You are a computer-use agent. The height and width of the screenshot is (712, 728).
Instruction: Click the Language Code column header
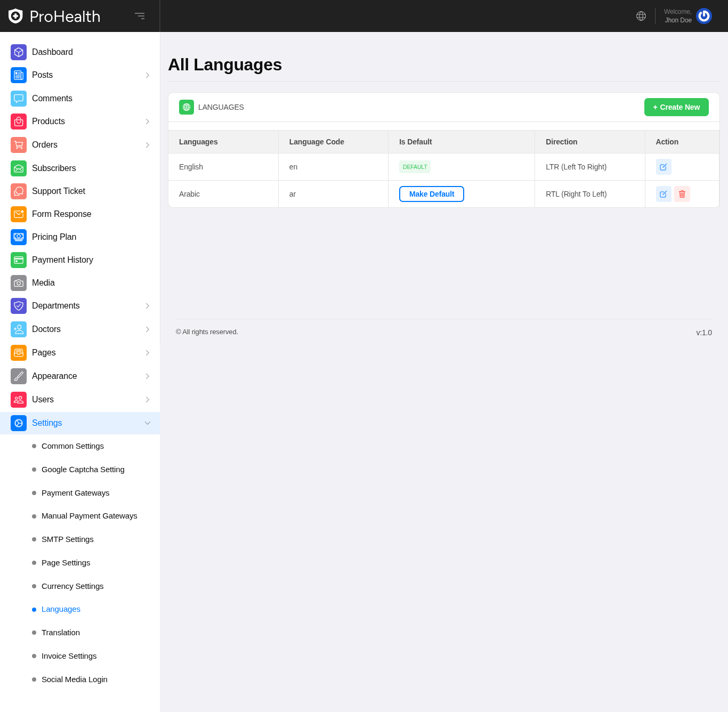317,142
